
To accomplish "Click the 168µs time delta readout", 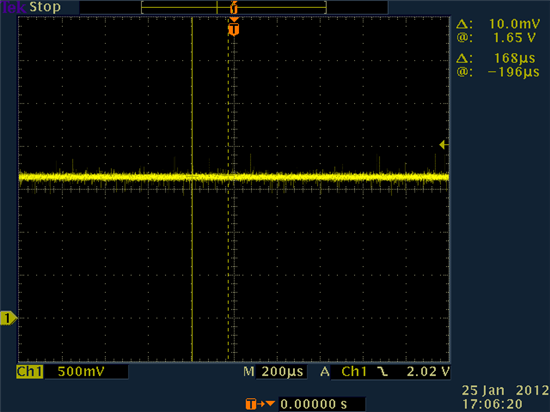I will click(x=514, y=58).
